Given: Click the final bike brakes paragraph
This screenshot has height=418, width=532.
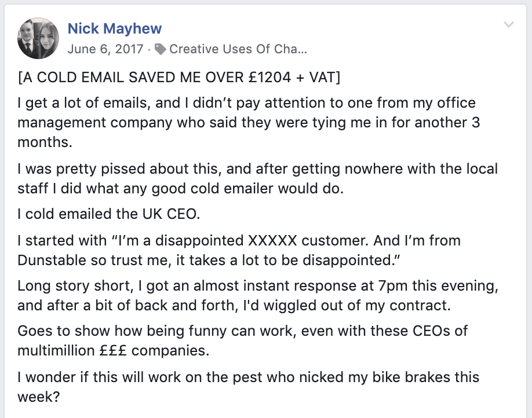Looking at the screenshot, I should tap(249, 387).
